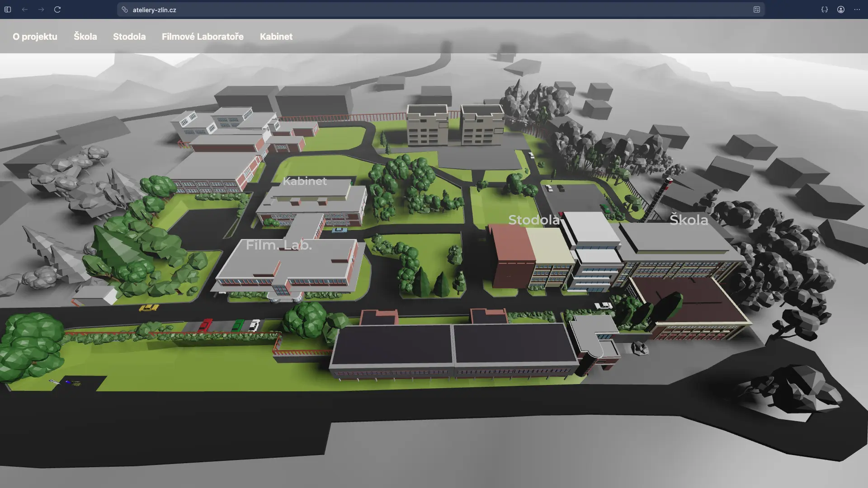Viewport: 868px width, 488px height.
Task: Click the yellow car on the road
Action: click(x=148, y=308)
